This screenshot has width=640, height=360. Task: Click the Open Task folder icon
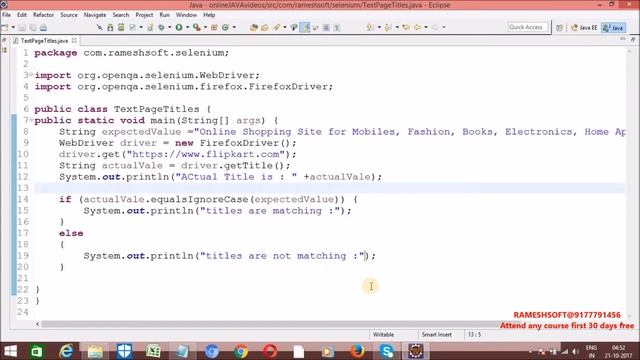click(264, 27)
